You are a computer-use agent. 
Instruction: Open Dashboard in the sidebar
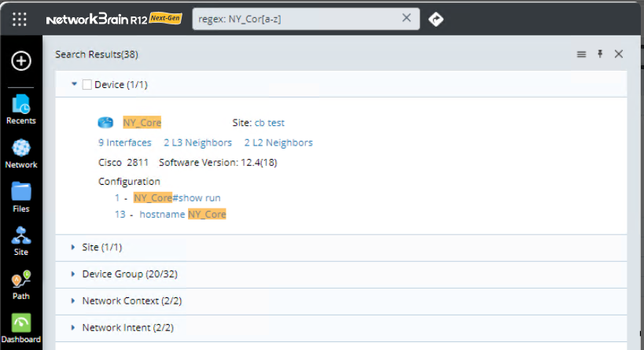click(21, 329)
